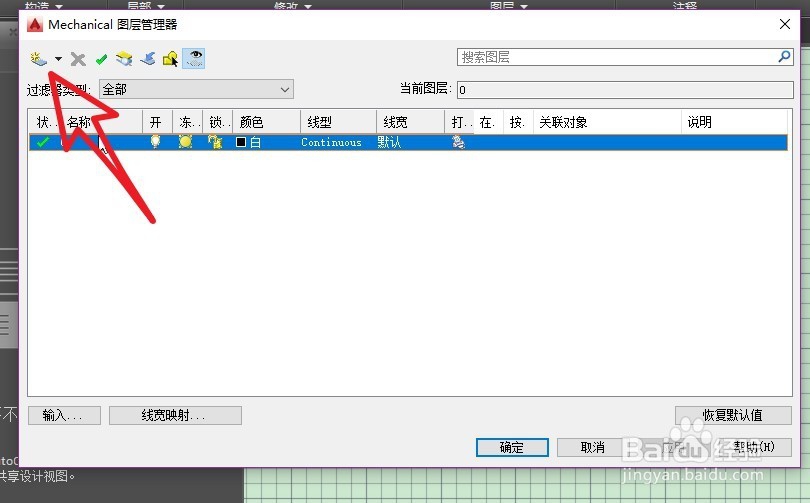Image resolution: width=810 pixels, height=503 pixels.
Task: Toggle the padlock for layer 0
Action: coord(215,142)
